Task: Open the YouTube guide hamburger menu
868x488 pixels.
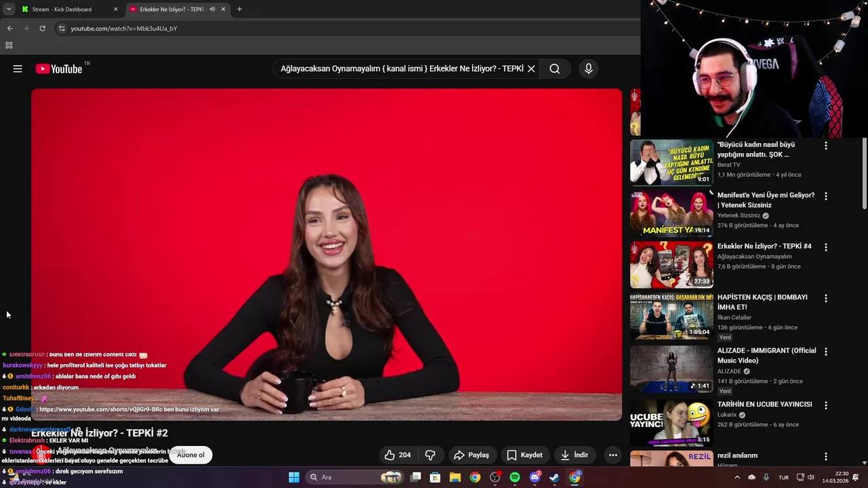Action: (x=18, y=68)
